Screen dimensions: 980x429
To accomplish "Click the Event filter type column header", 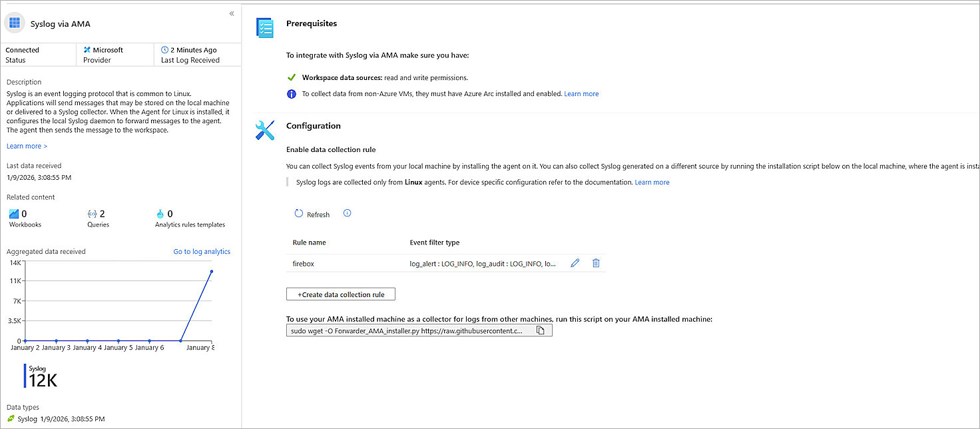I will 435,242.
